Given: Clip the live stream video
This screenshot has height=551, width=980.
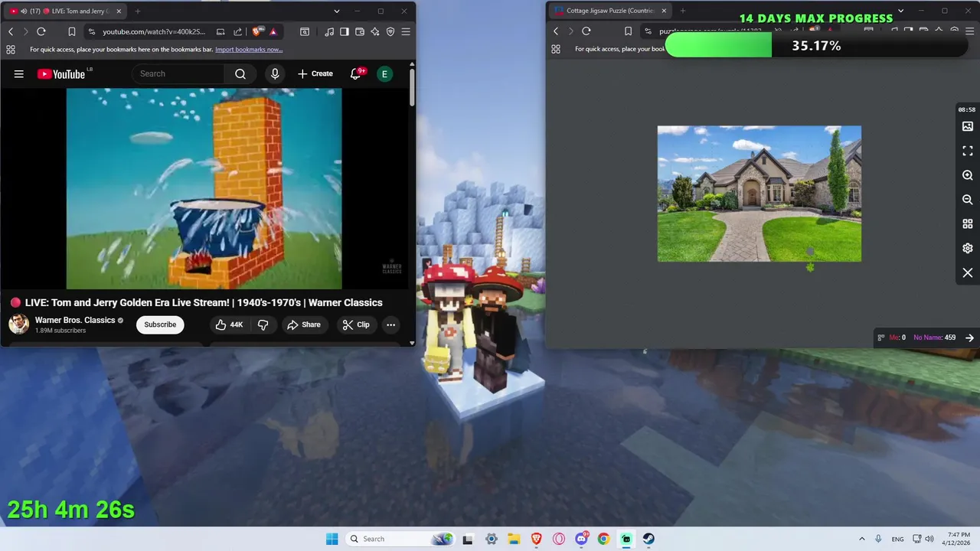Looking at the screenshot, I should click(356, 324).
